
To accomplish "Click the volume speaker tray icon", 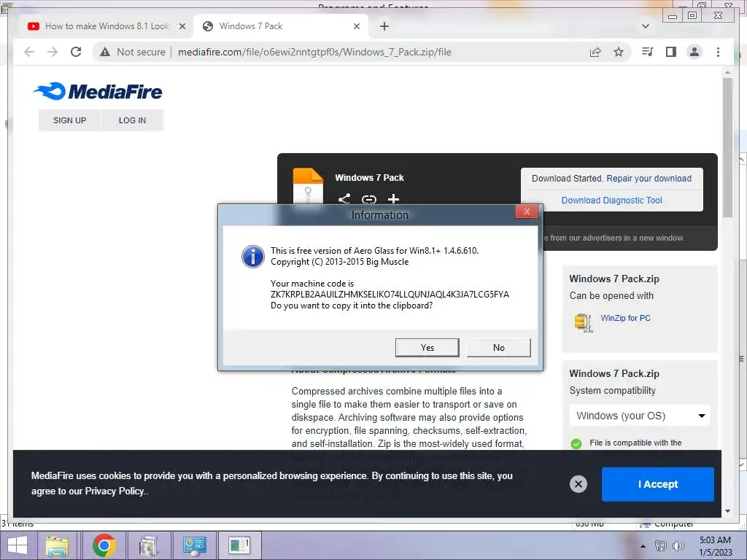I will pyautogui.click(x=678, y=546).
